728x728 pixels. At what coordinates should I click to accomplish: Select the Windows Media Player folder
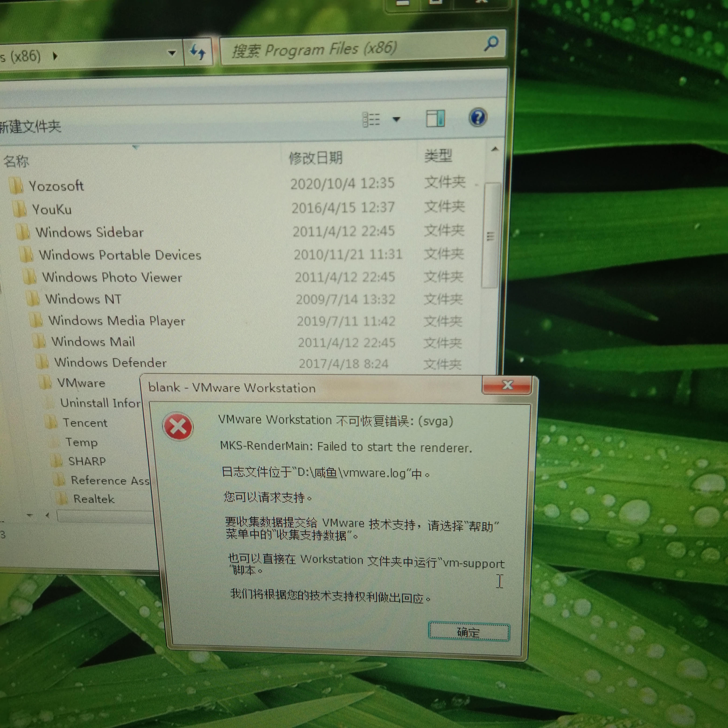click(x=117, y=321)
